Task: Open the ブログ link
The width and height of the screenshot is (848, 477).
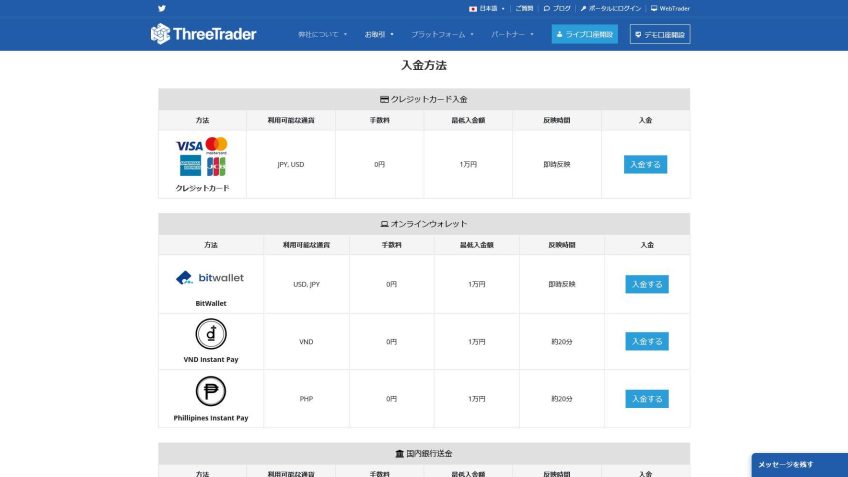Action: click(558, 8)
